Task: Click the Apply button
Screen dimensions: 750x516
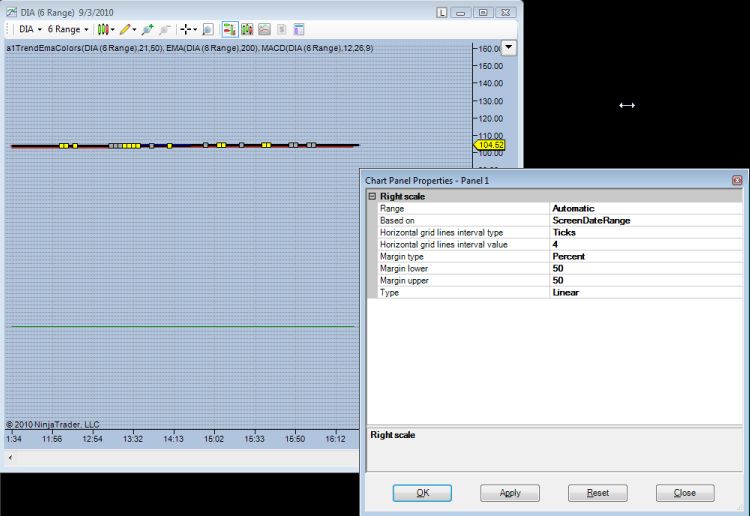Action: point(510,493)
